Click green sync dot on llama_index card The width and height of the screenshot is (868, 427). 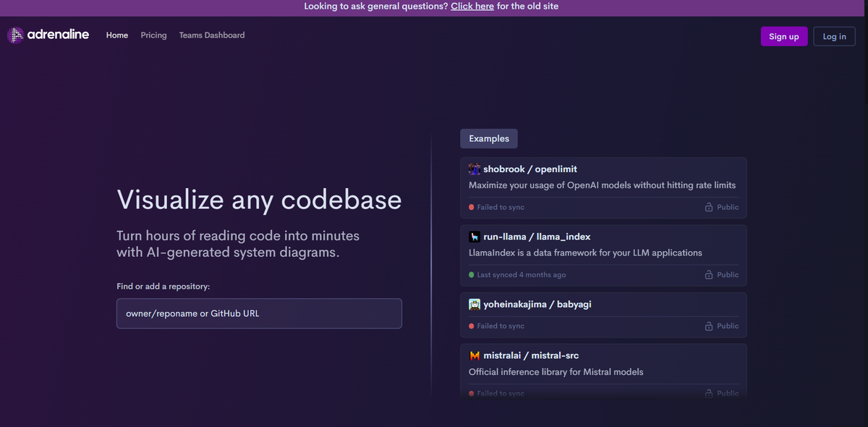[x=472, y=275]
